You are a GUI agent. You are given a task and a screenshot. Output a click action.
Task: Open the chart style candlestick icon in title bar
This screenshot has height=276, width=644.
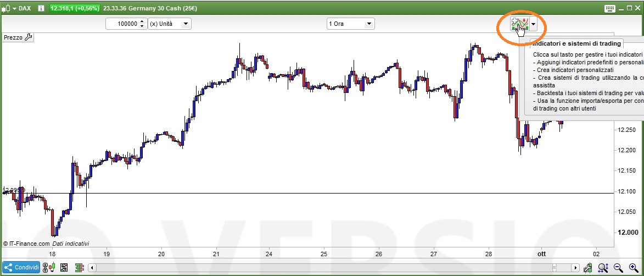pyautogui.click(x=5, y=8)
